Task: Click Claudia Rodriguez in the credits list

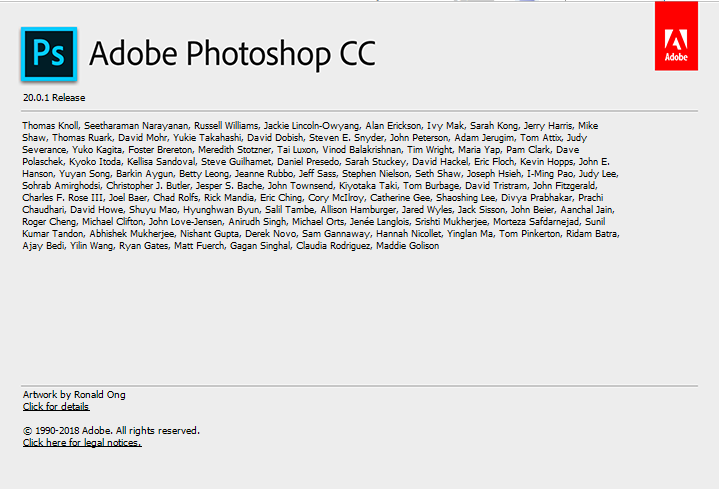Action: pos(330,246)
